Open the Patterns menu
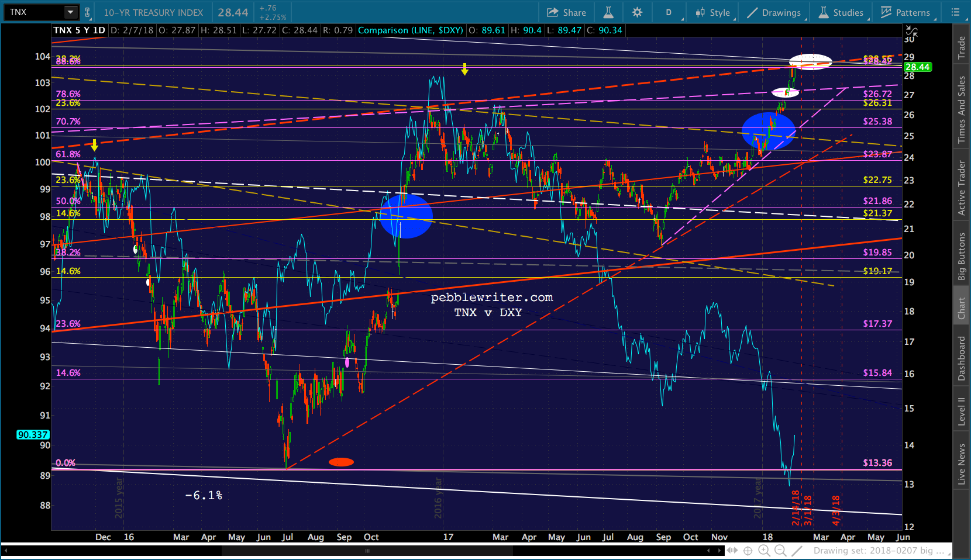This screenshot has height=560, width=971. click(x=905, y=12)
